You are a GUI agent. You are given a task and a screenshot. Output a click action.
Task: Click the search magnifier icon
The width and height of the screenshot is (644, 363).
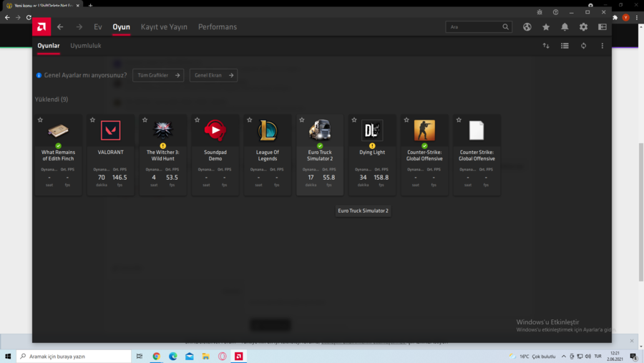pos(505,26)
